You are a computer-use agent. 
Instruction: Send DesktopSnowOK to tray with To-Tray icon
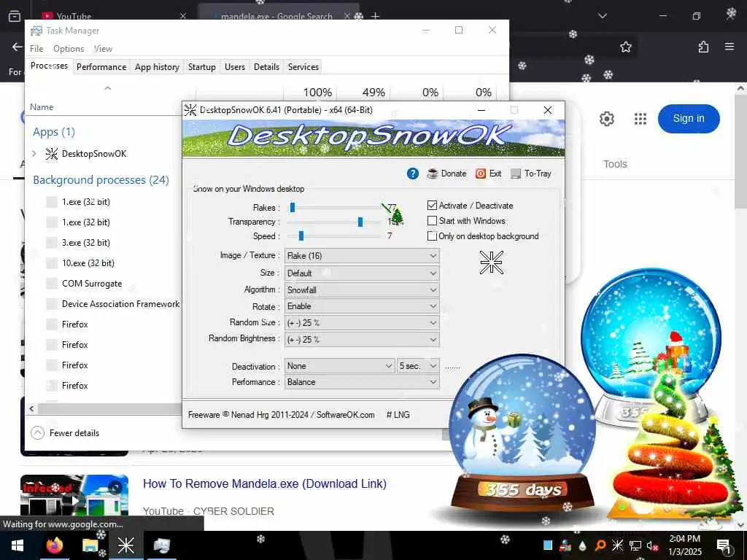click(x=516, y=174)
